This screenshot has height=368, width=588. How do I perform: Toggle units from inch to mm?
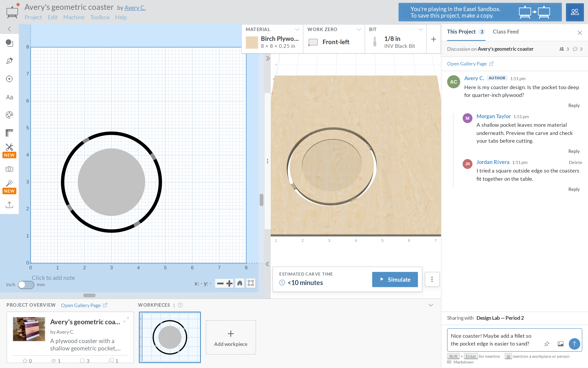coord(26,285)
